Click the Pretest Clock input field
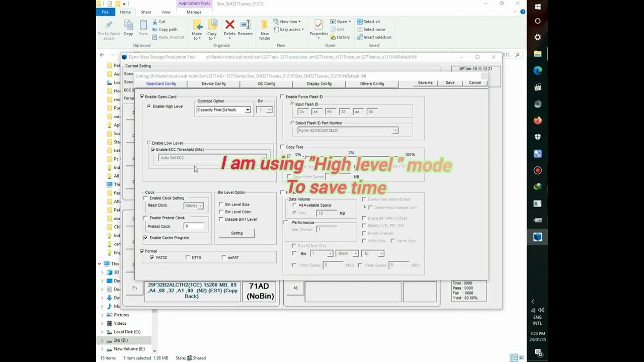644x362 pixels. tap(194, 226)
